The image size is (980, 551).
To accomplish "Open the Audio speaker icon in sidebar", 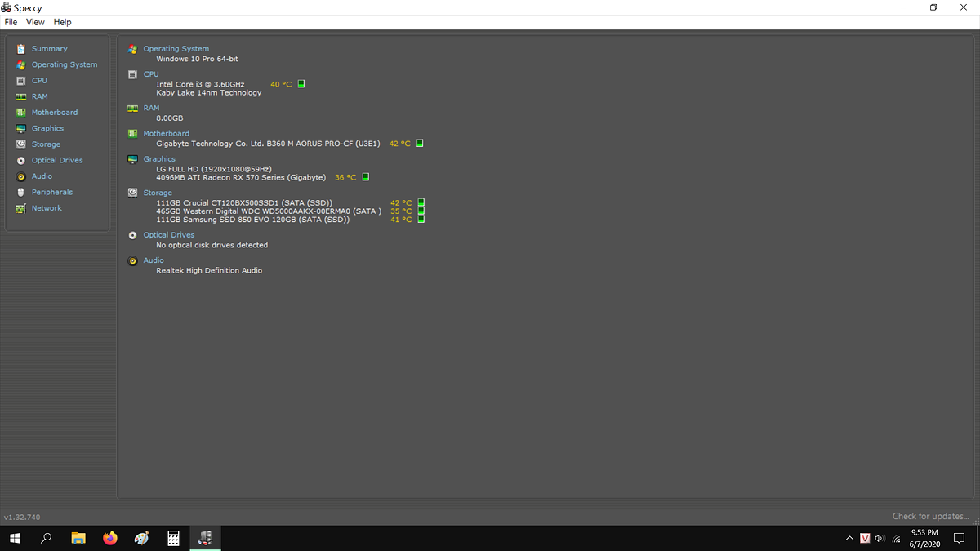I will [x=21, y=176].
